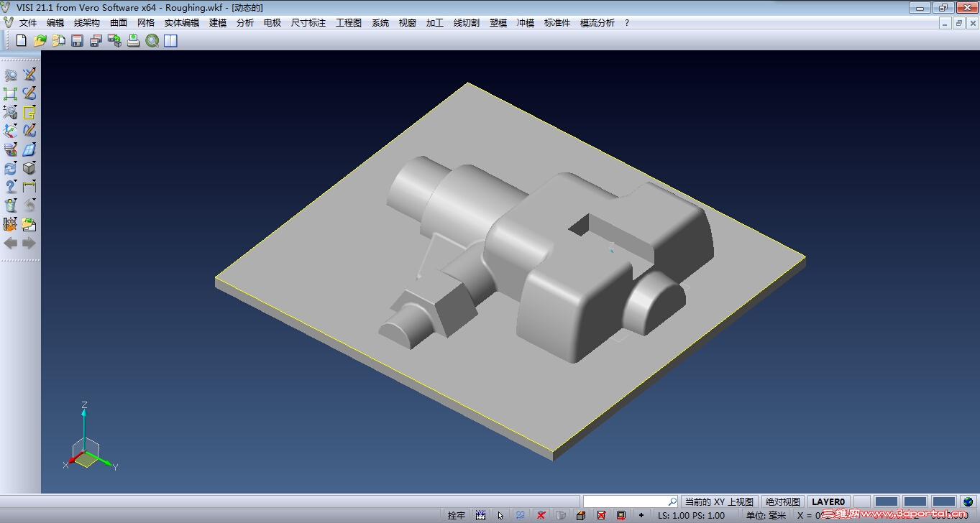This screenshot has height=523, width=980.
Task: Click the folder library icon in left toolbar
Action: [x=29, y=224]
